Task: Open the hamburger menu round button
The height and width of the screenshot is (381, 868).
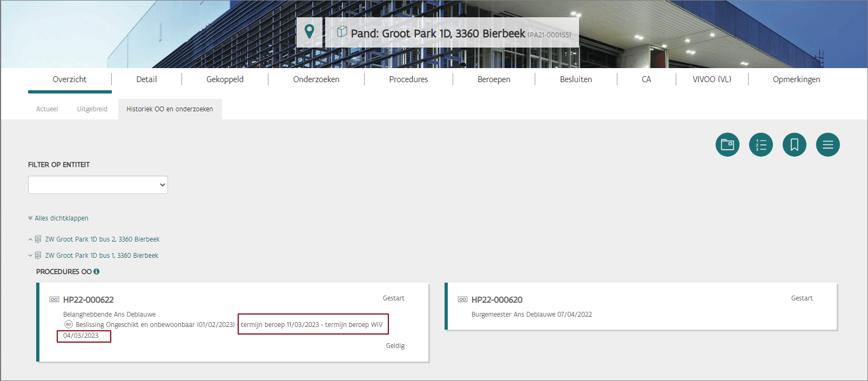Action: [827, 145]
